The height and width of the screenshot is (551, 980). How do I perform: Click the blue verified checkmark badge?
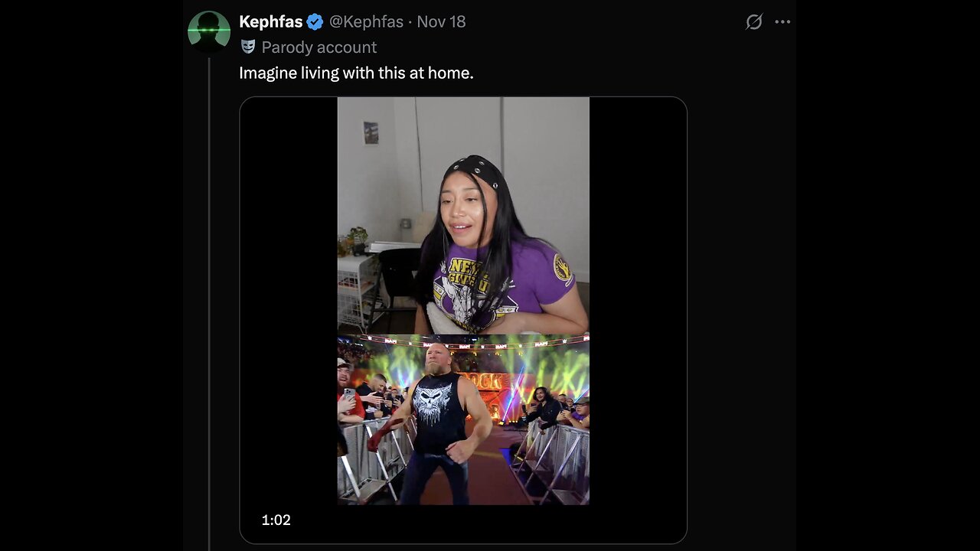tap(315, 21)
